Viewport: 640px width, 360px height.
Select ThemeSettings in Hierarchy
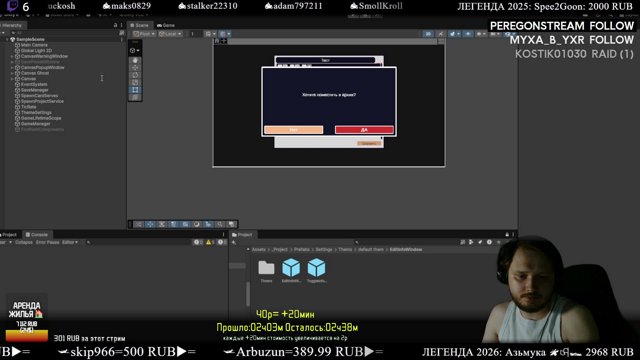36,113
